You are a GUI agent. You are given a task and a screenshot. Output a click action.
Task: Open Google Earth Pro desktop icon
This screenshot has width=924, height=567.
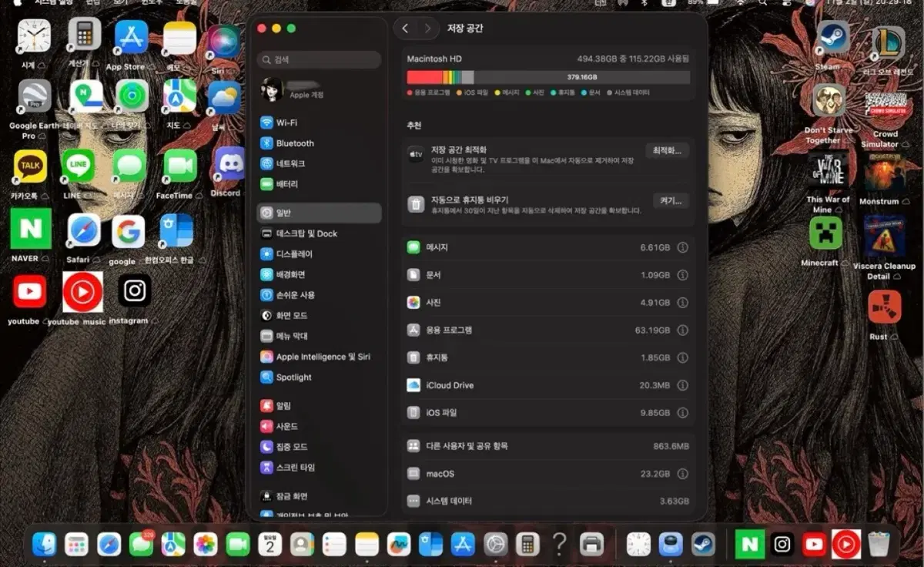point(34,96)
